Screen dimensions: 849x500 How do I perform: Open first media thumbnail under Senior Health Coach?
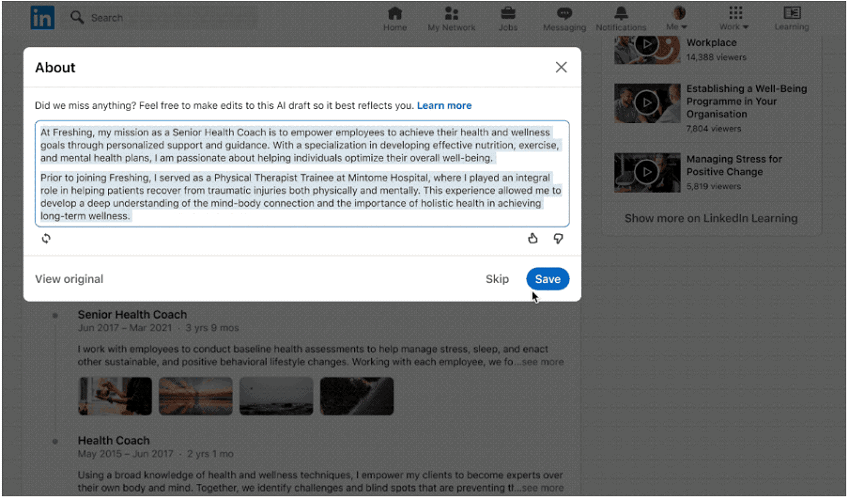click(x=115, y=397)
